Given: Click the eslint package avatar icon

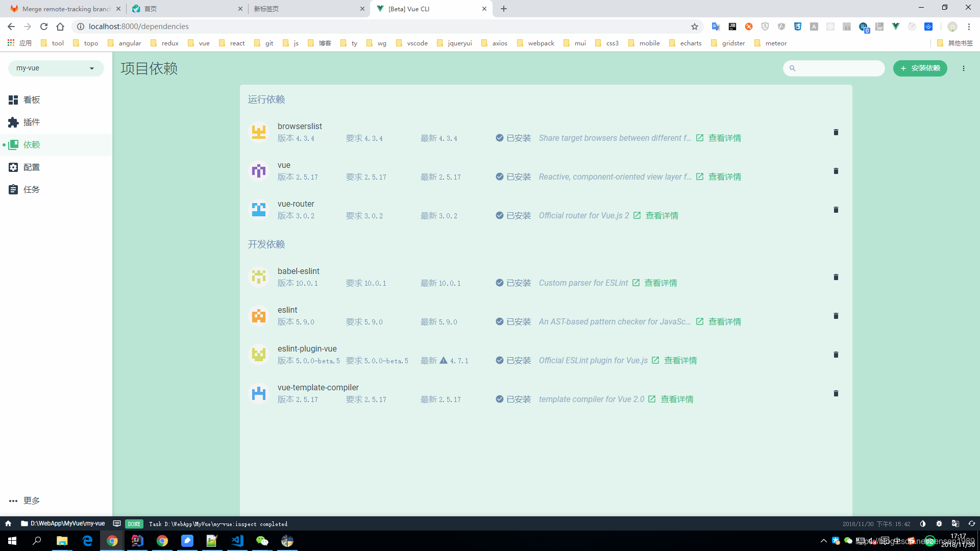Looking at the screenshot, I should pyautogui.click(x=259, y=316).
